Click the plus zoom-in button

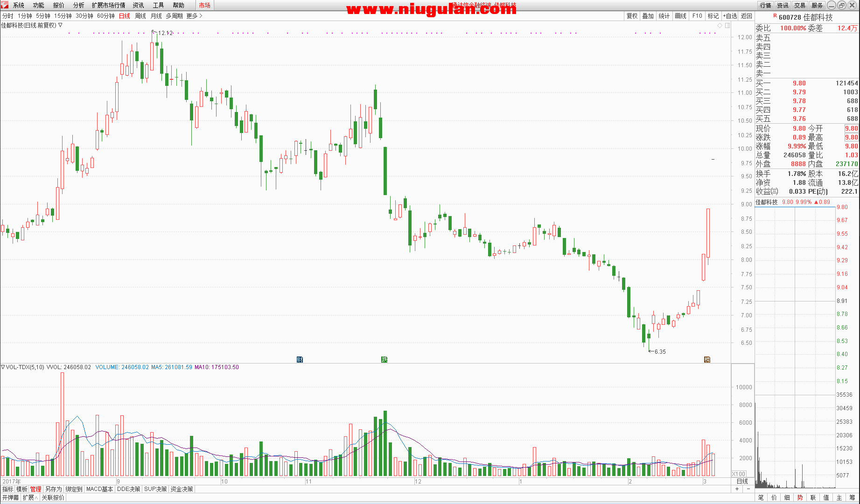[737, 489]
